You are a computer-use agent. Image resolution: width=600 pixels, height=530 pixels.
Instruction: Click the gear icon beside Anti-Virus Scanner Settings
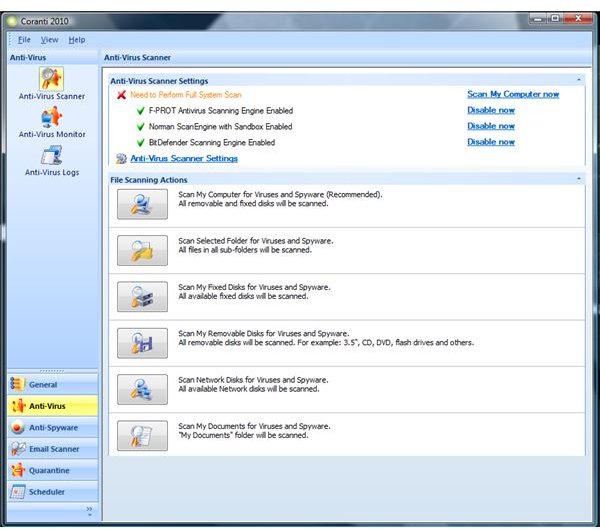(121, 158)
